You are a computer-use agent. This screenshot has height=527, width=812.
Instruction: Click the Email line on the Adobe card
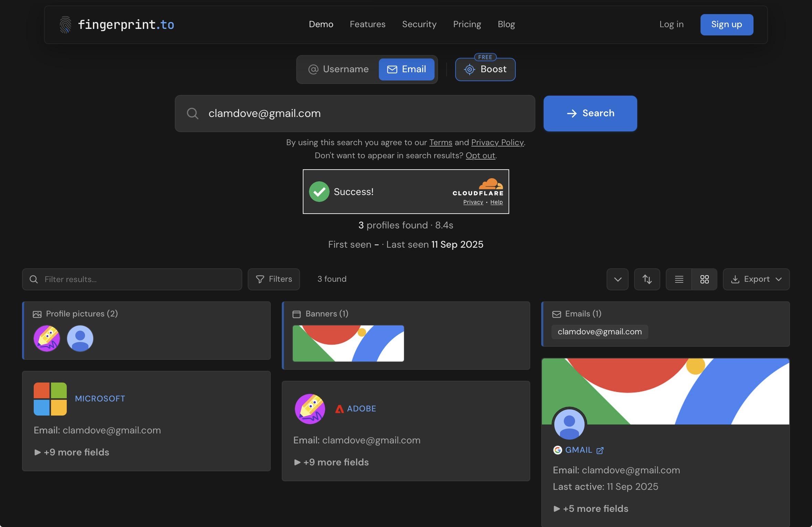(357, 440)
